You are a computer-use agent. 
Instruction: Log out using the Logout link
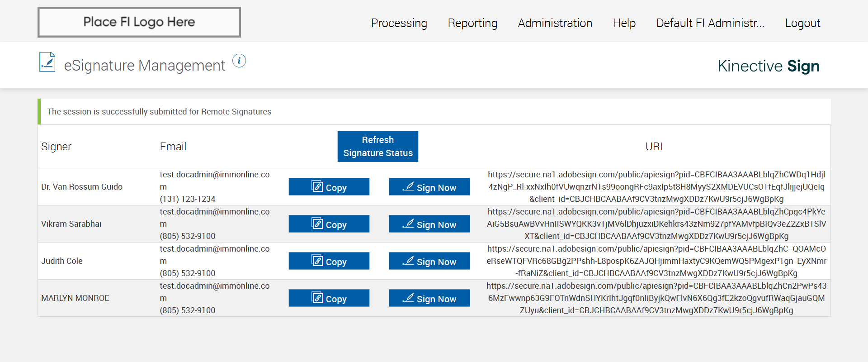coord(802,23)
